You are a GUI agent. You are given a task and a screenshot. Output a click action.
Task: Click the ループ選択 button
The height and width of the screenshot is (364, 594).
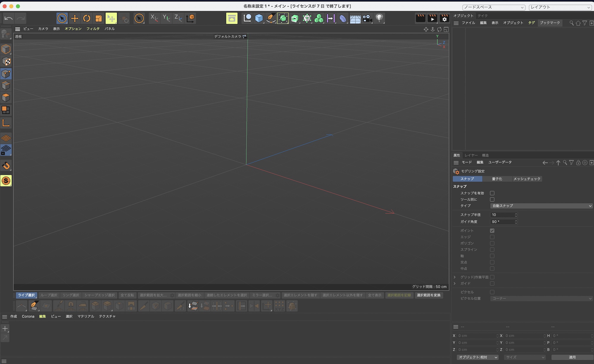[x=49, y=295]
